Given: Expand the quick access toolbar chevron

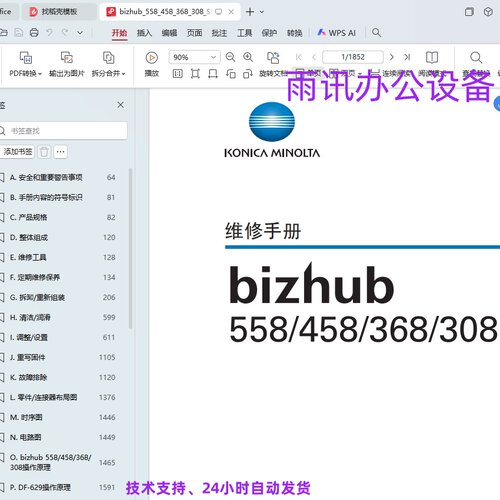Looking at the screenshot, I should tap(80, 33).
